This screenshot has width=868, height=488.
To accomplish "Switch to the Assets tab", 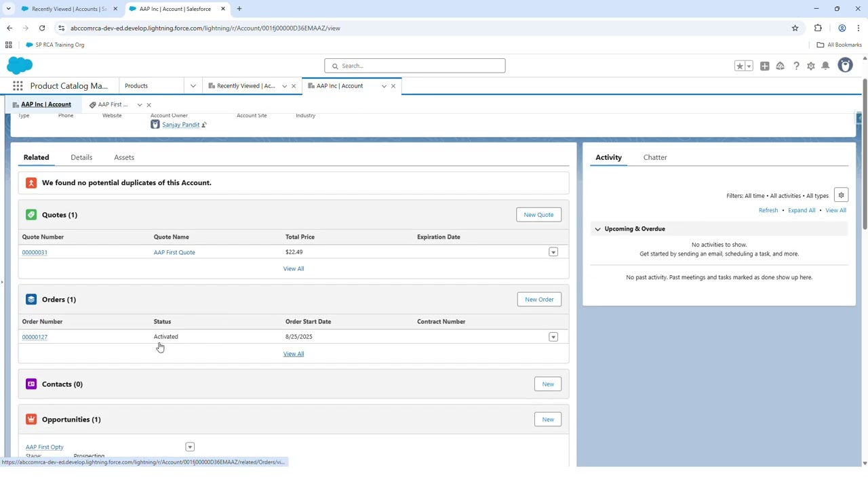I will [124, 157].
